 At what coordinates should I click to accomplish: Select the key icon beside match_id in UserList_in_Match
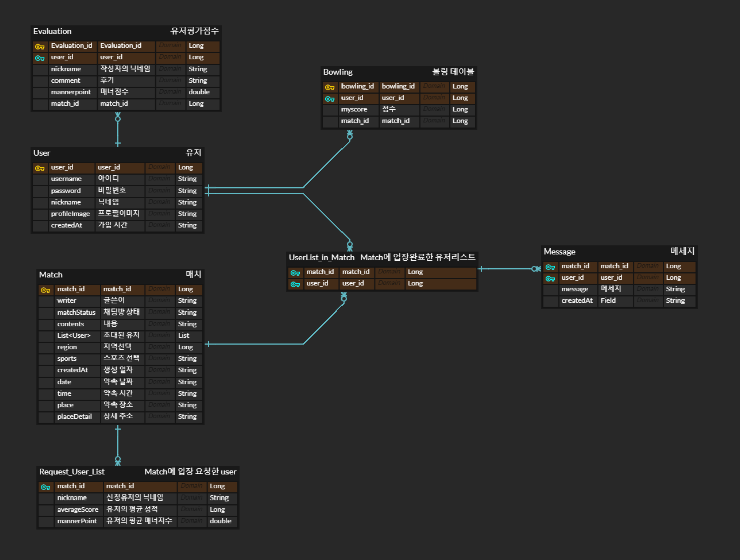pos(296,272)
